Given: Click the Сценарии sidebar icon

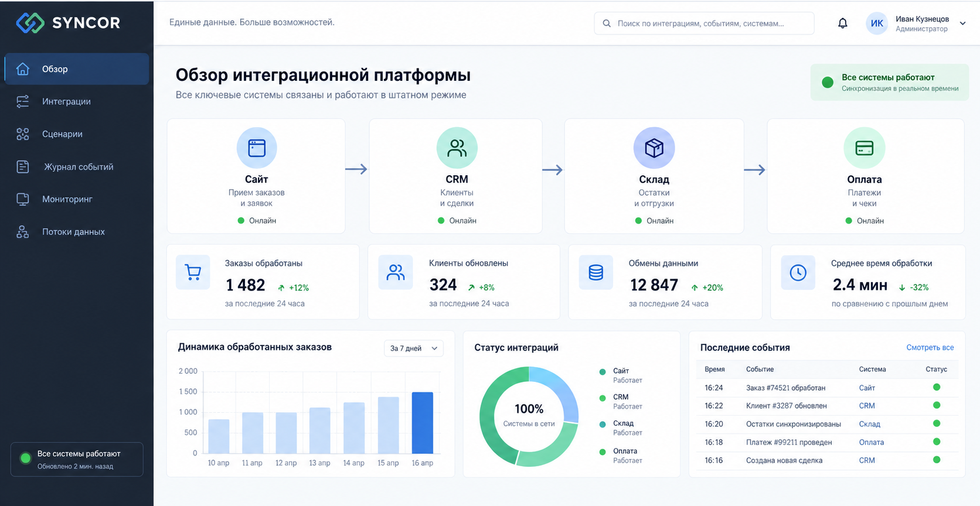Looking at the screenshot, I should (22, 134).
